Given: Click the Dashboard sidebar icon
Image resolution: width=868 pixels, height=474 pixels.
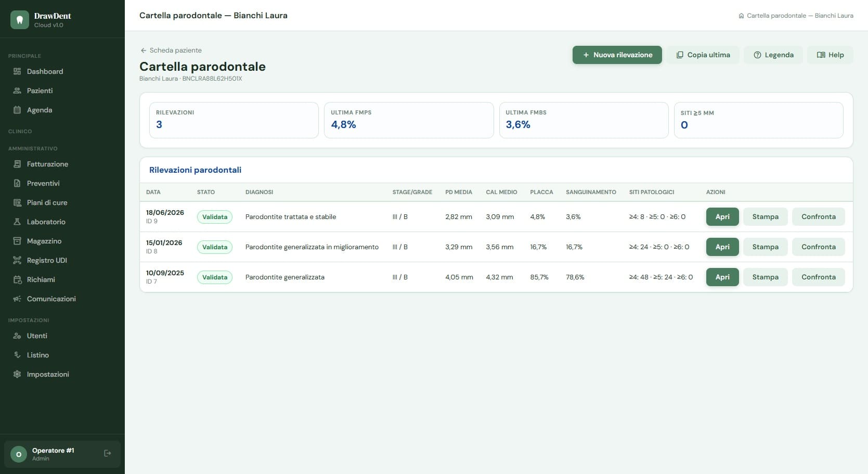Looking at the screenshot, I should 17,71.
